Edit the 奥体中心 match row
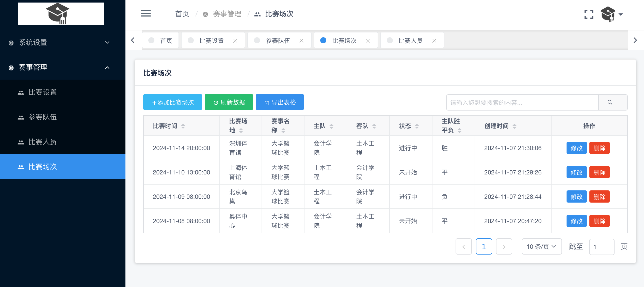 pos(576,221)
